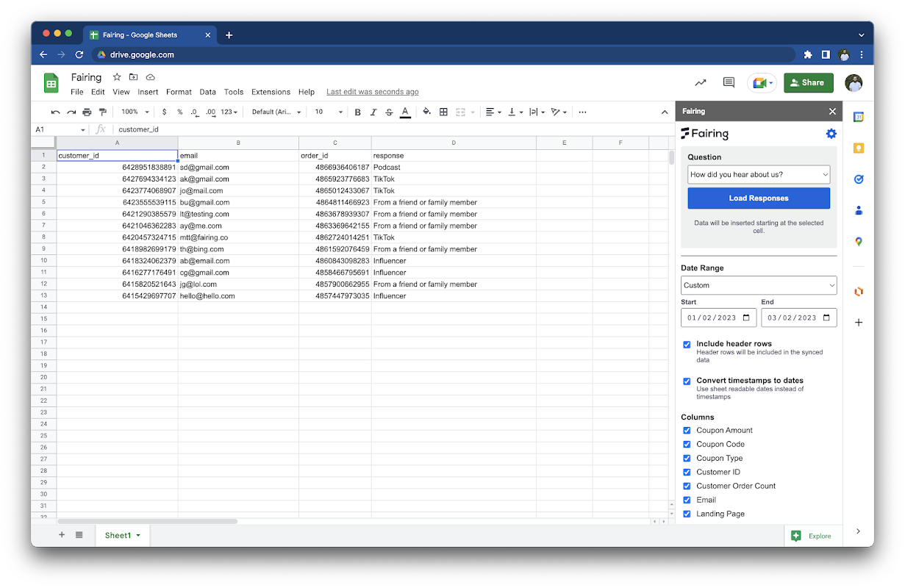Open the borders tool
Viewport: 905px width, 588px height.
[x=443, y=112]
